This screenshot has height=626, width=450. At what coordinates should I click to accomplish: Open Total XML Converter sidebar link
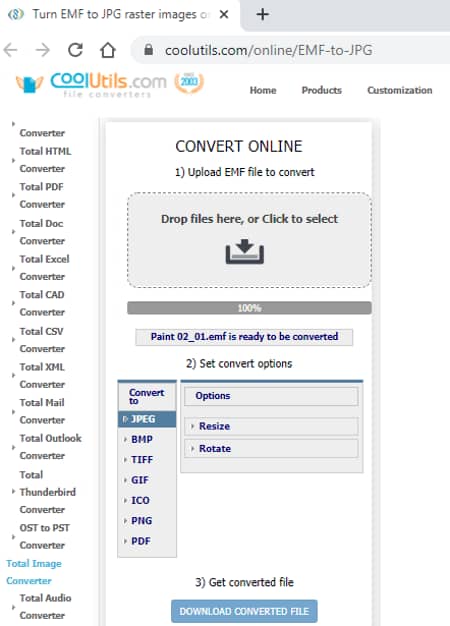(42, 375)
